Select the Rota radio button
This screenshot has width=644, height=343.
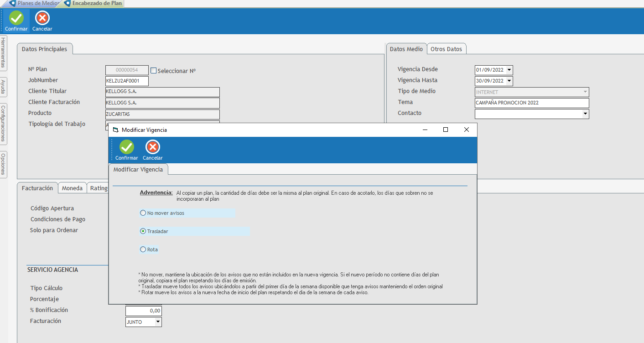click(143, 249)
